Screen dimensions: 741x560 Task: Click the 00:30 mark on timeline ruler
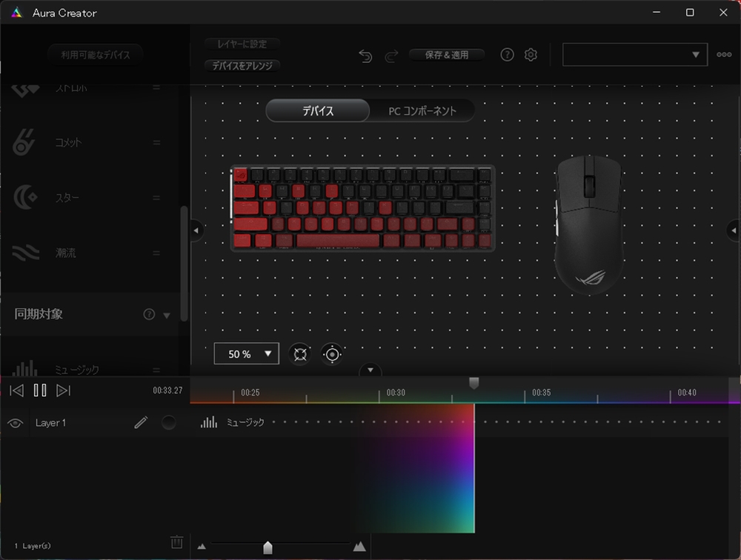(396, 393)
